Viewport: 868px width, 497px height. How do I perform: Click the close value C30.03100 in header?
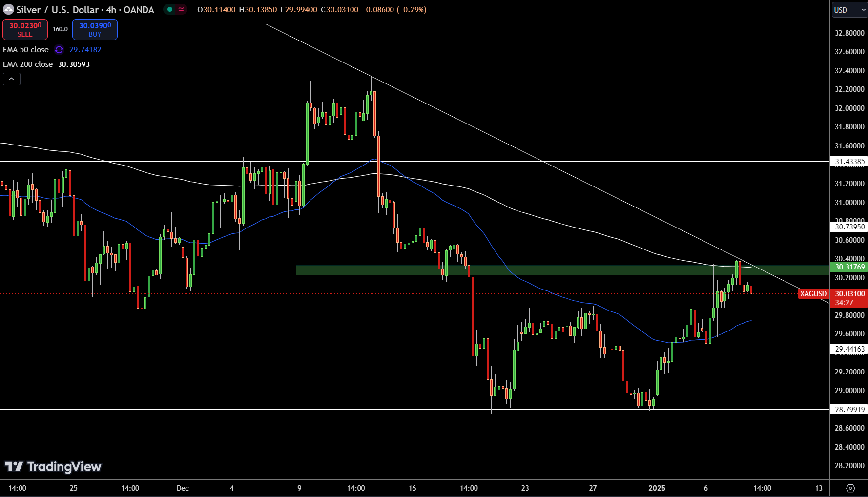click(x=339, y=10)
